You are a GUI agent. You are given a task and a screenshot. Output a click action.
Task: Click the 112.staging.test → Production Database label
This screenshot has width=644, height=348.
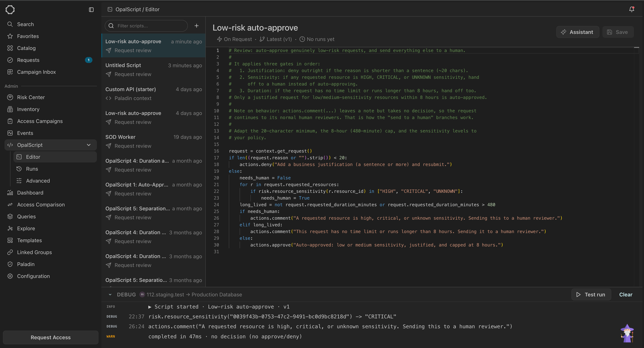194,295
